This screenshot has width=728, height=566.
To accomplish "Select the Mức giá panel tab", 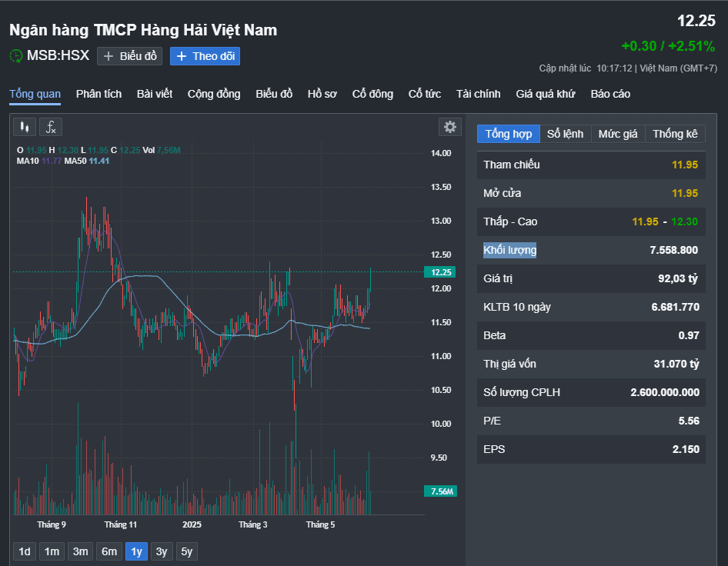I will 618,134.
